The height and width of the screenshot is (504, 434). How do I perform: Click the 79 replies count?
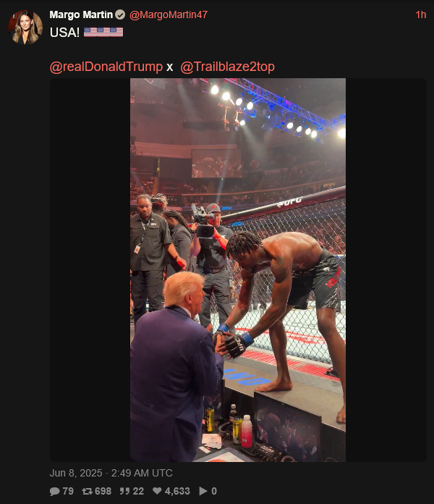(x=68, y=491)
